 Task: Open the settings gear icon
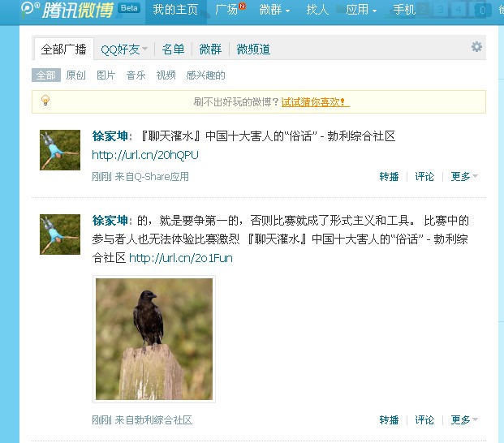click(476, 47)
